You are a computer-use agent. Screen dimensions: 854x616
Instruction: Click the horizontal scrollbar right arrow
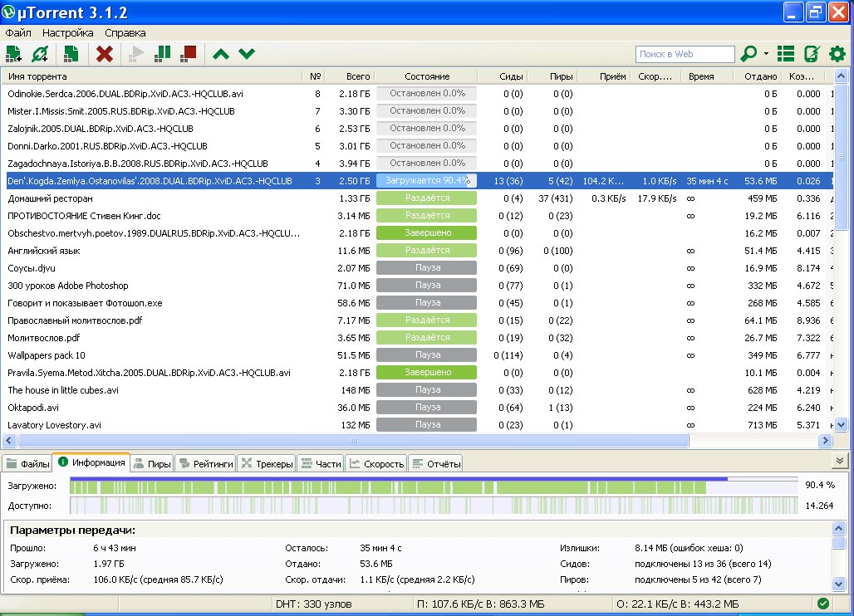coord(825,440)
